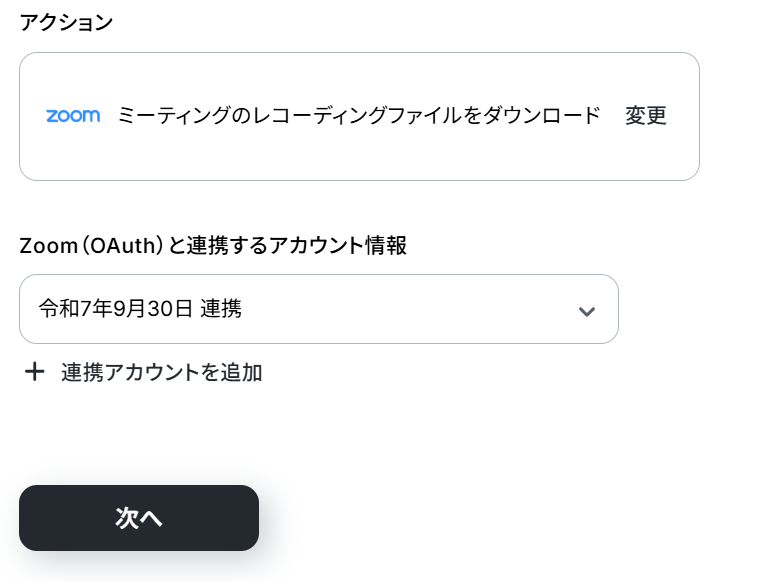
Task: Select the 令和7年9月30日 連携 value text
Action: click(140, 309)
